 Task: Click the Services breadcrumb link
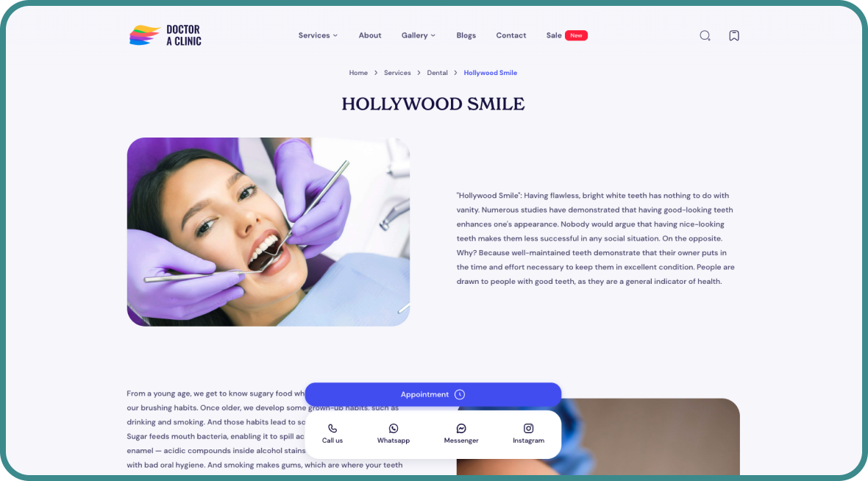397,73
